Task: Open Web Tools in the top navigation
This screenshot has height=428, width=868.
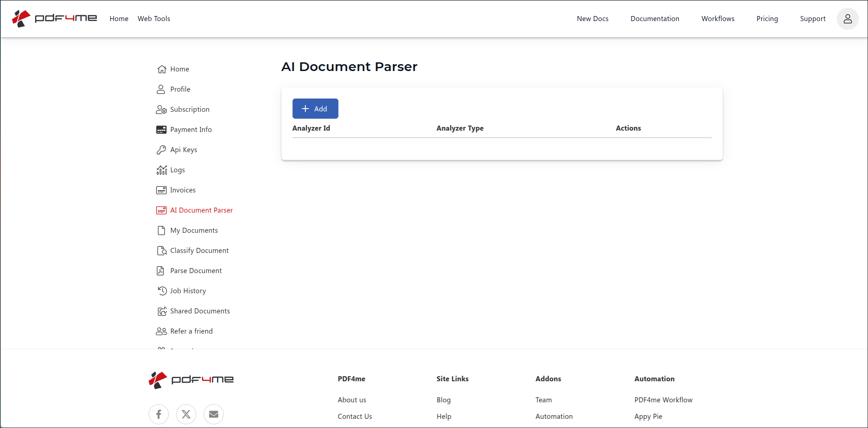Action: coord(154,19)
